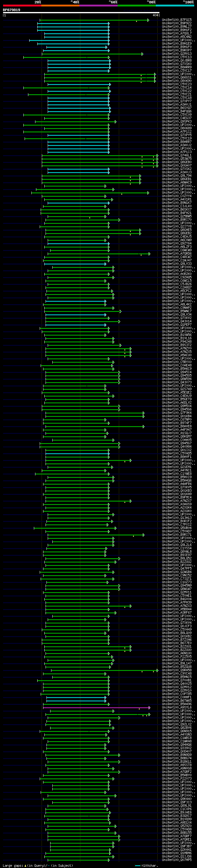Select the UniRef100_A3AVJ1 label

176,104
